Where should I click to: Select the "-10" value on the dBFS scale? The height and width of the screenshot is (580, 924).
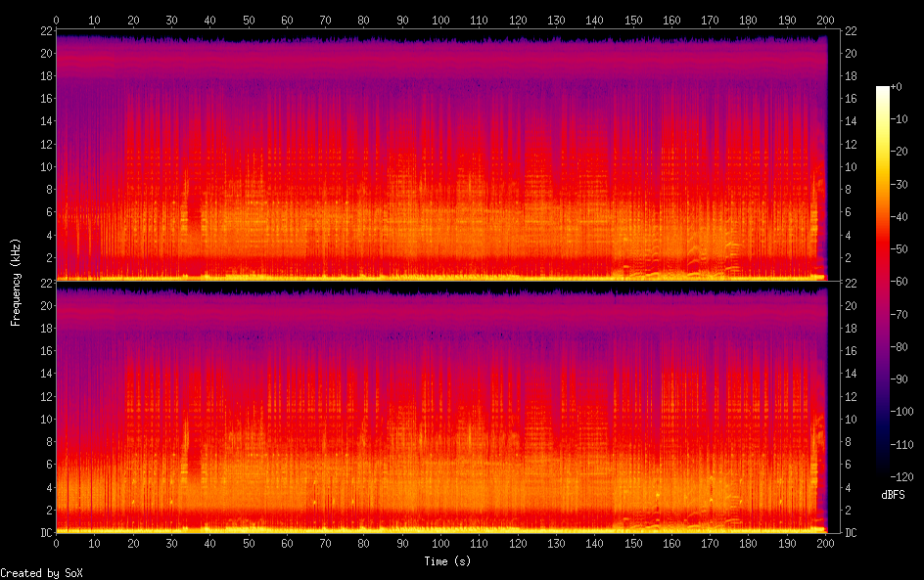pos(899,119)
